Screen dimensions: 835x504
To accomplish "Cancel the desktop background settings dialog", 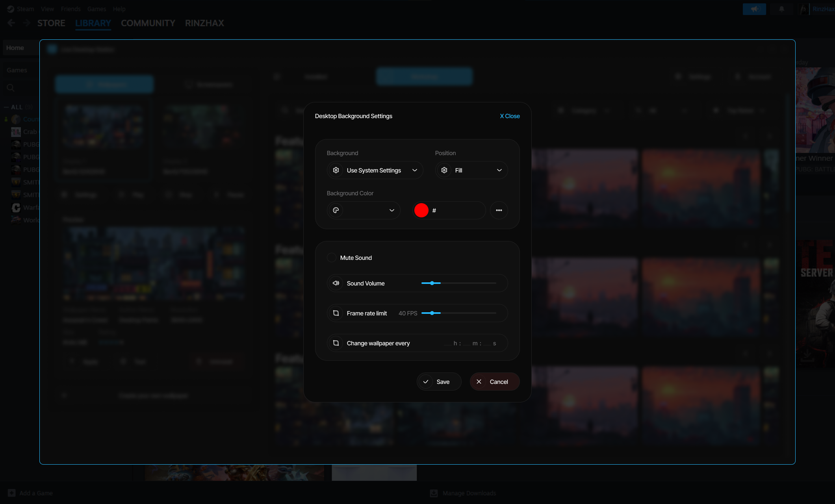I will [x=495, y=382].
